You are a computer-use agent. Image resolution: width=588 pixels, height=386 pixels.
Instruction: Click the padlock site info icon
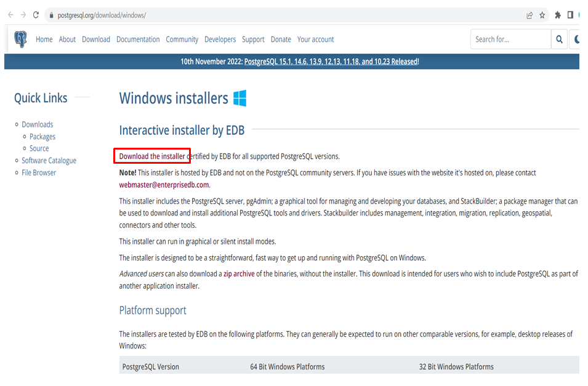[x=51, y=15]
